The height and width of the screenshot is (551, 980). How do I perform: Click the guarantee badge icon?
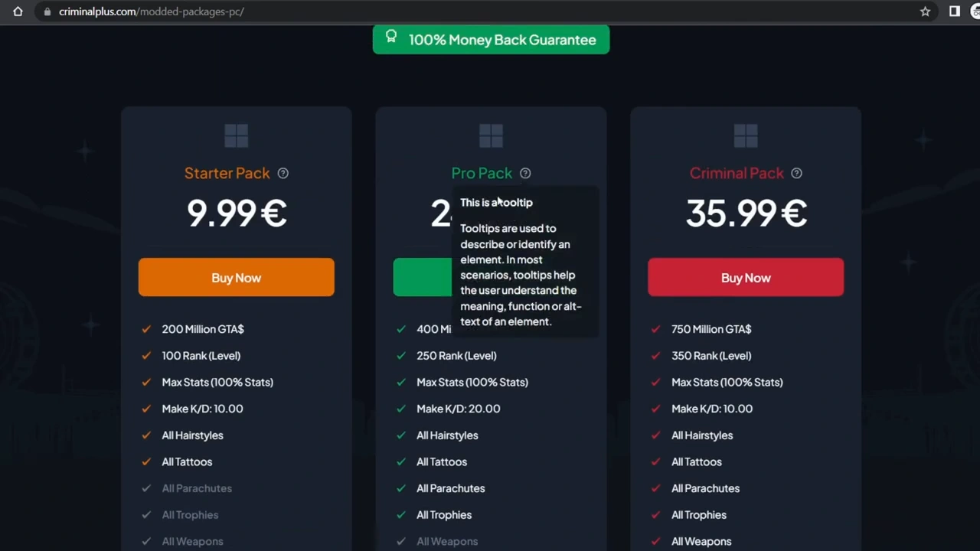coord(391,36)
